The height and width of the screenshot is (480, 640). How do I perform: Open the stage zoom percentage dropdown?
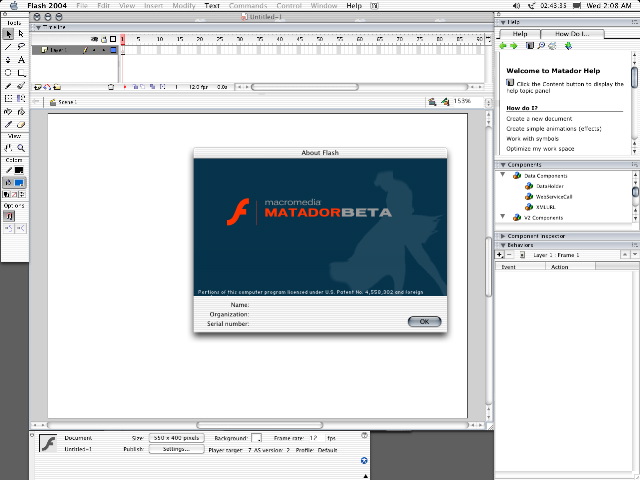(x=488, y=102)
